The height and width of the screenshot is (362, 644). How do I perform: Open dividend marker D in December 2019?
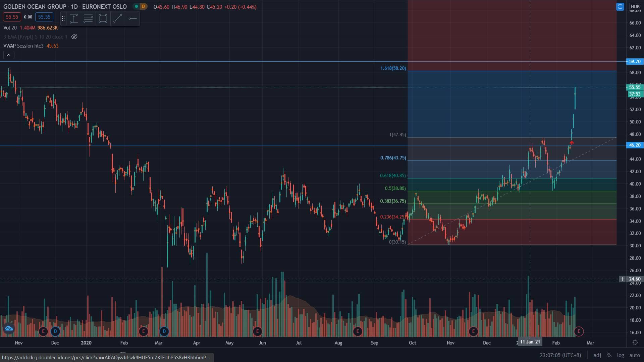tap(55, 331)
